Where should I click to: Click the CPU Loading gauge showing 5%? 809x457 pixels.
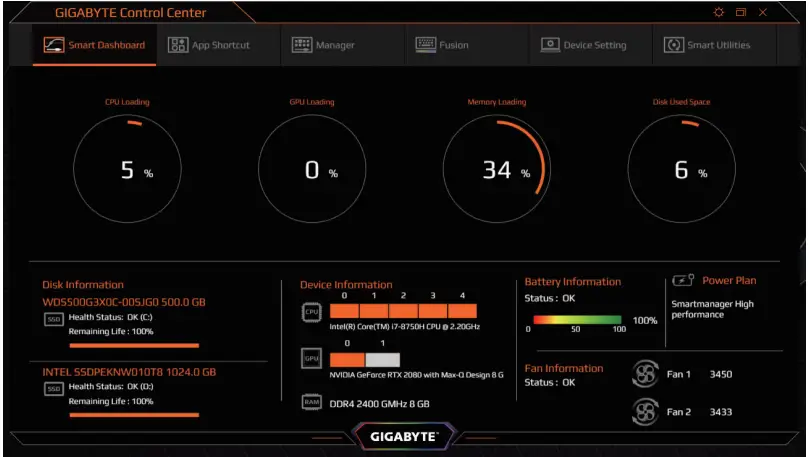click(x=127, y=169)
